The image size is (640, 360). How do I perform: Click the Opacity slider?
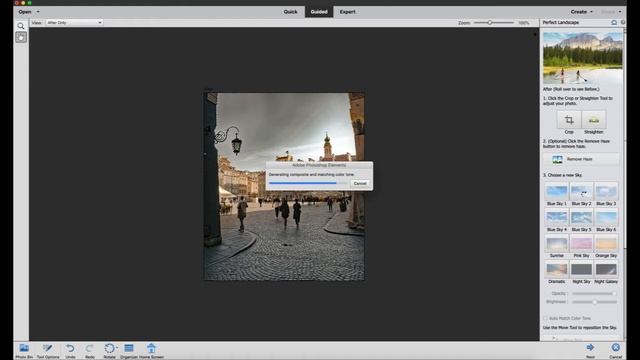tap(594, 293)
